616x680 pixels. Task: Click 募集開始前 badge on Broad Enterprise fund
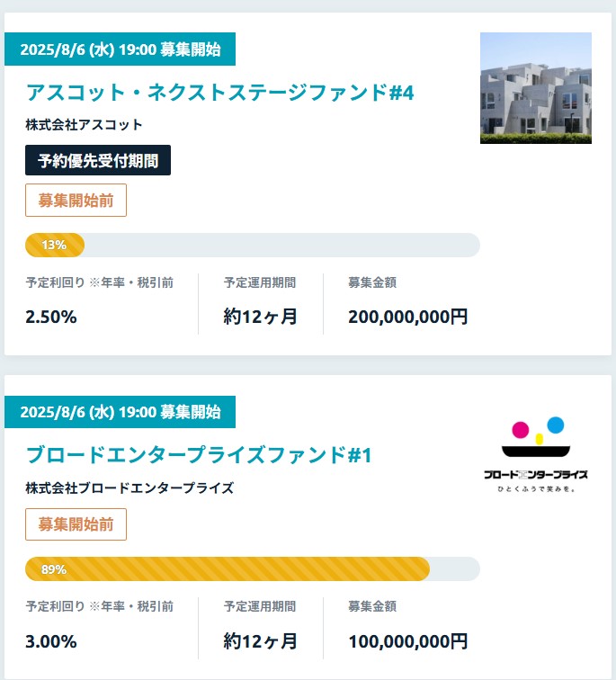[76, 524]
